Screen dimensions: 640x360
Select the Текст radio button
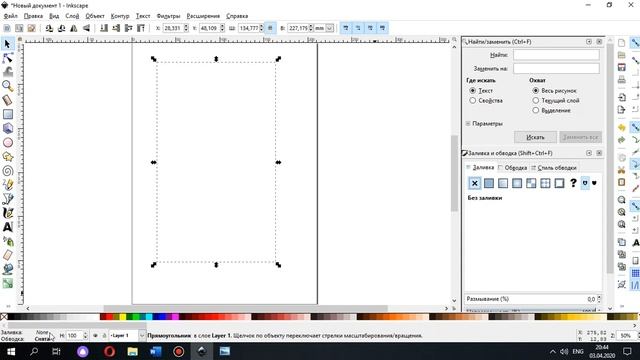coord(473,91)
